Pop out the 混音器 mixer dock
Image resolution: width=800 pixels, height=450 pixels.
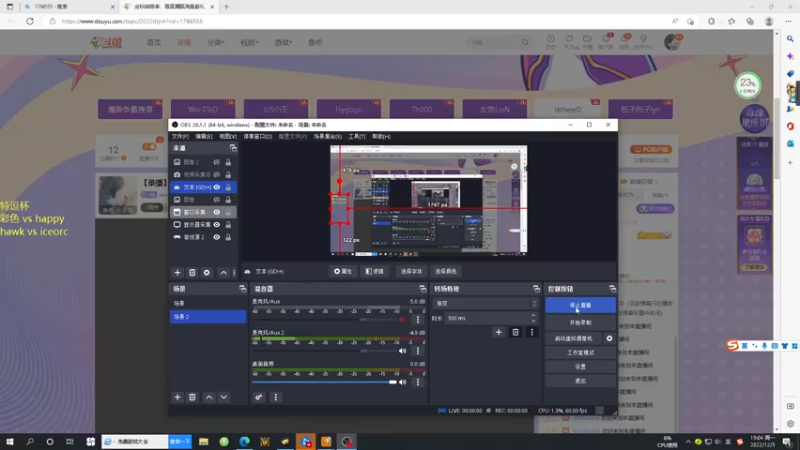point(422,289)
